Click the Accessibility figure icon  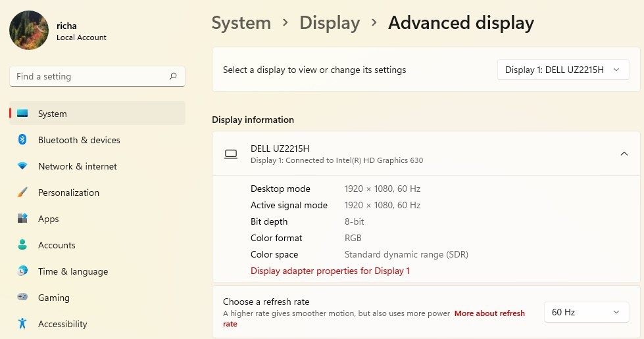22,323
